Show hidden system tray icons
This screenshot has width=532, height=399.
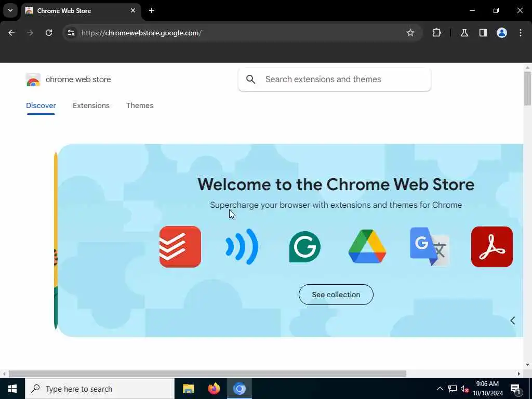click(440, 389)
